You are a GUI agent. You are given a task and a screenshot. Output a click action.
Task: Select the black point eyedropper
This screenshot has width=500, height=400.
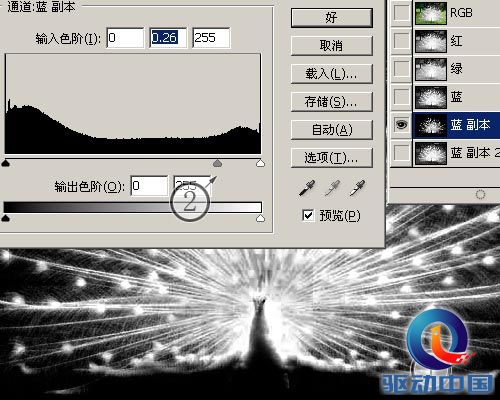click(307, 188)
